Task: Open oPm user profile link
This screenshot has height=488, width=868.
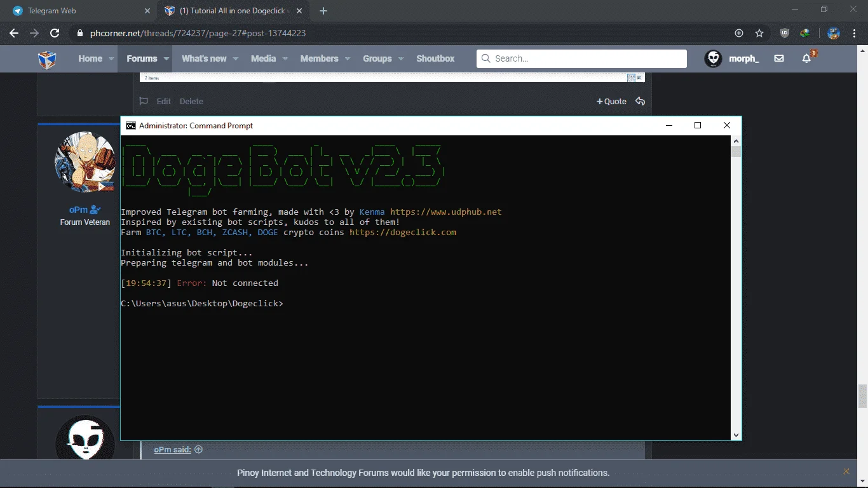Action: click(x=79, y=210)
